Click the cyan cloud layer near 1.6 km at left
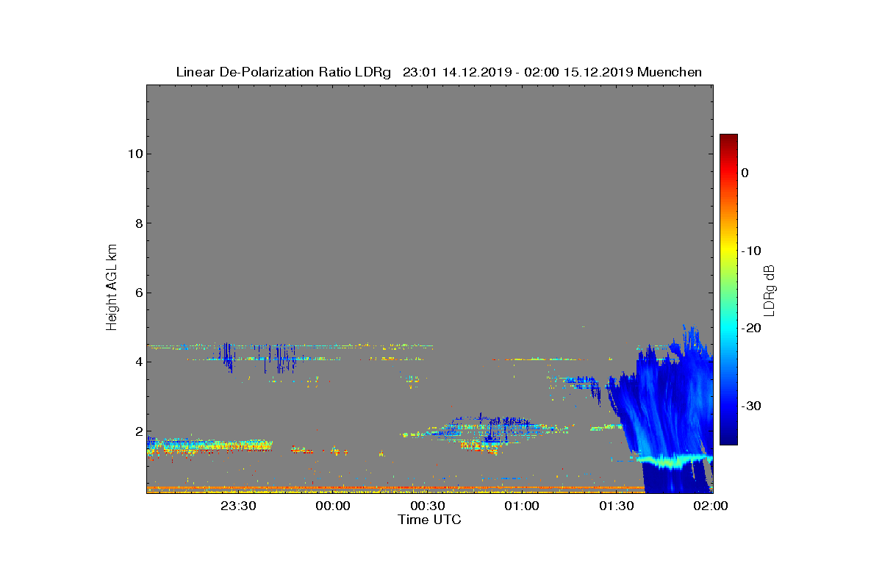 [x=209, y=445]
